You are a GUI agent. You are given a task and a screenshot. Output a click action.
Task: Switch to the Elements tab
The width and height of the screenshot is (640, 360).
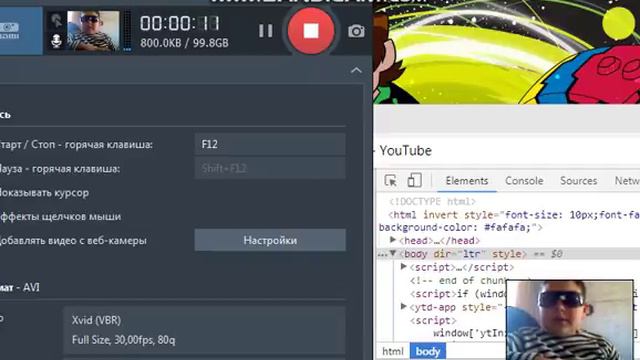[x=467, y=181]
